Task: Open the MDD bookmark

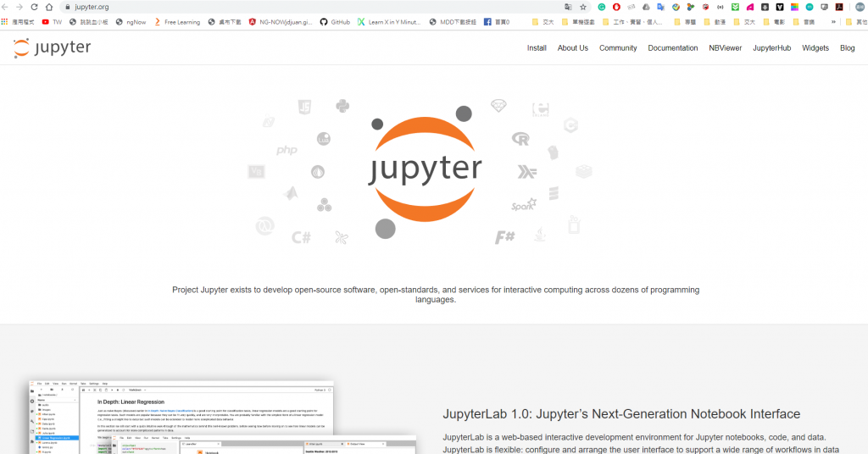Action: pos(453,22)
